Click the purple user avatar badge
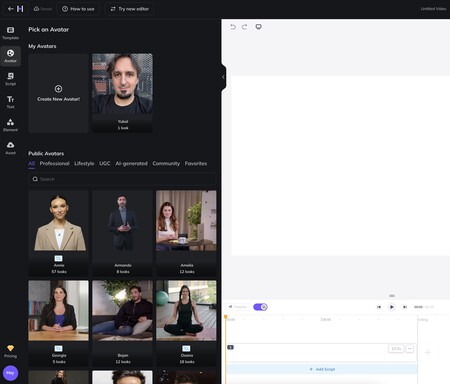Image resolution: width=450 pixels, height=384 pixels. click(10, 373)
